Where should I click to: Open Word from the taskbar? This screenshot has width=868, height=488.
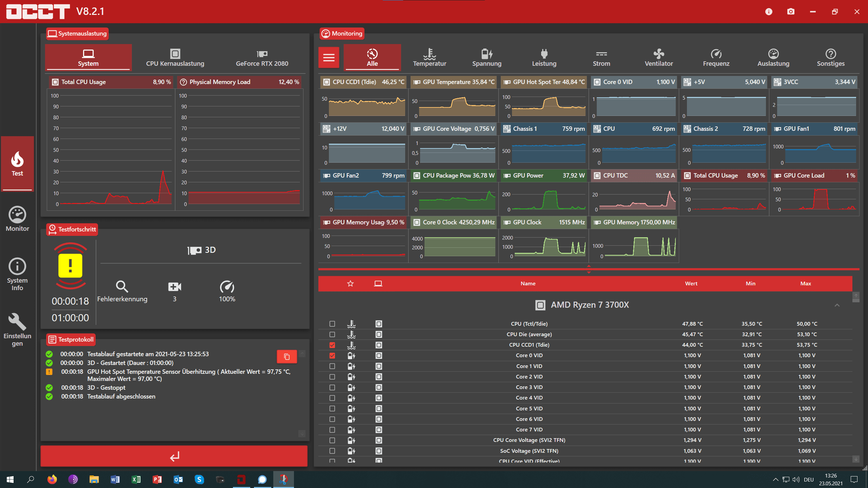(x=115, y=479)
